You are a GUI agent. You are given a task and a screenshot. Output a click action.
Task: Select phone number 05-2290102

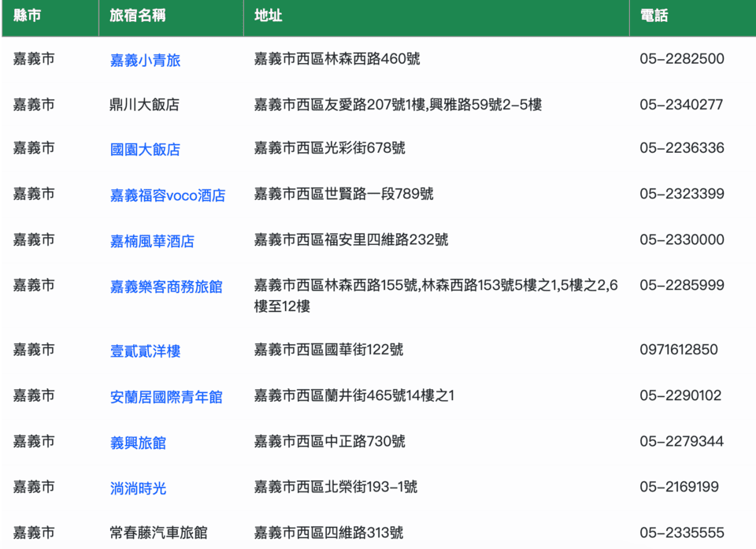pos(680,395)
